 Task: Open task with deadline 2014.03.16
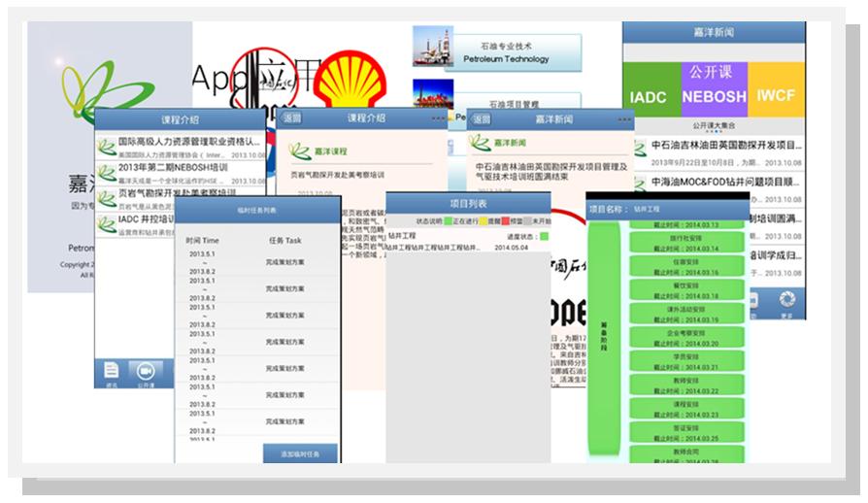(x=687, y=267)
